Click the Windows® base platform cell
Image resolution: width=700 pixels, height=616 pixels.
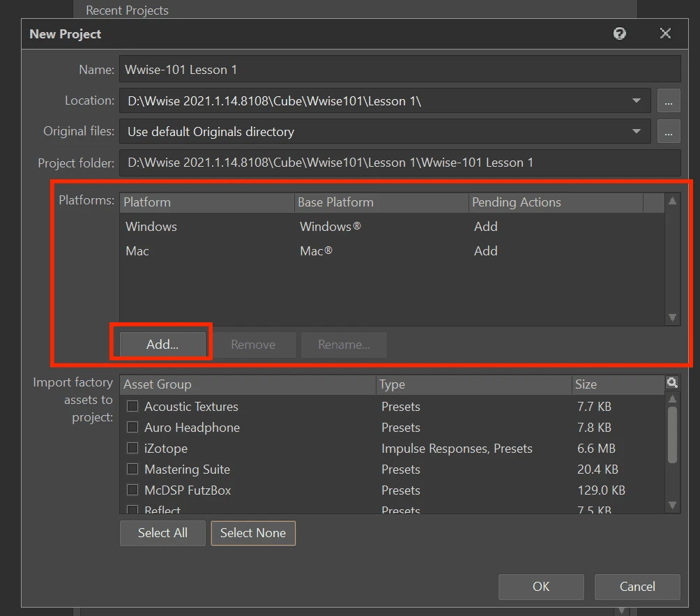pyautogui.click(x=330, y=227)
